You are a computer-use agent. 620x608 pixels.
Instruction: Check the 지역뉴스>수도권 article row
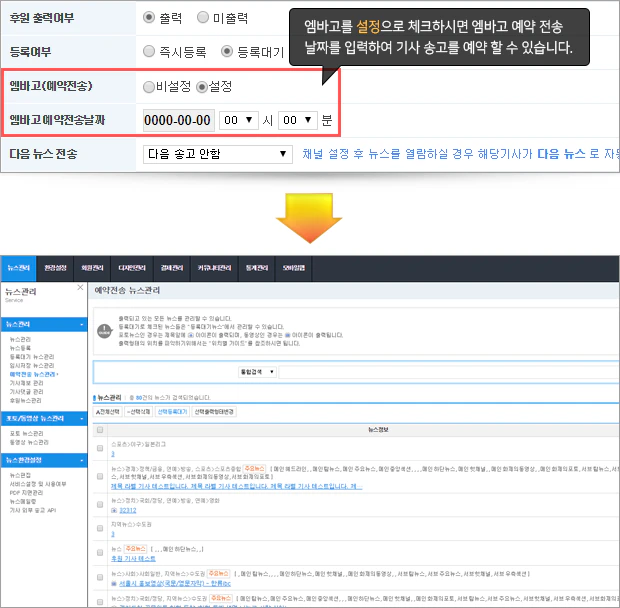(x=100, y=529)
